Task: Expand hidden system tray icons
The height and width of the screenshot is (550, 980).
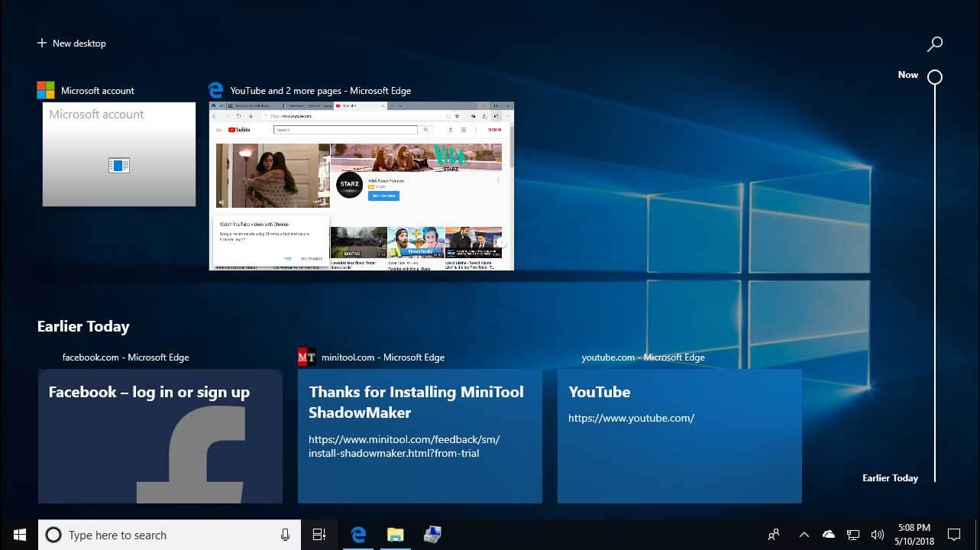Action: (804, 535)
